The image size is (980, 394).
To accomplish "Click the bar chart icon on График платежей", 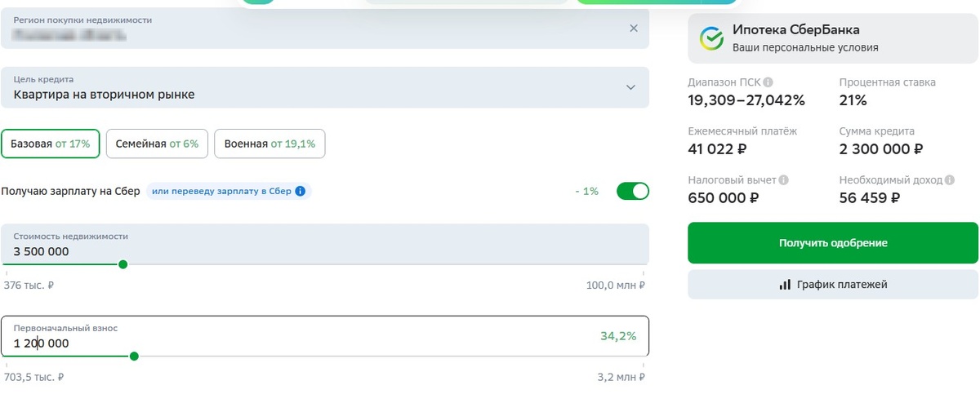I will coord(785,285).
